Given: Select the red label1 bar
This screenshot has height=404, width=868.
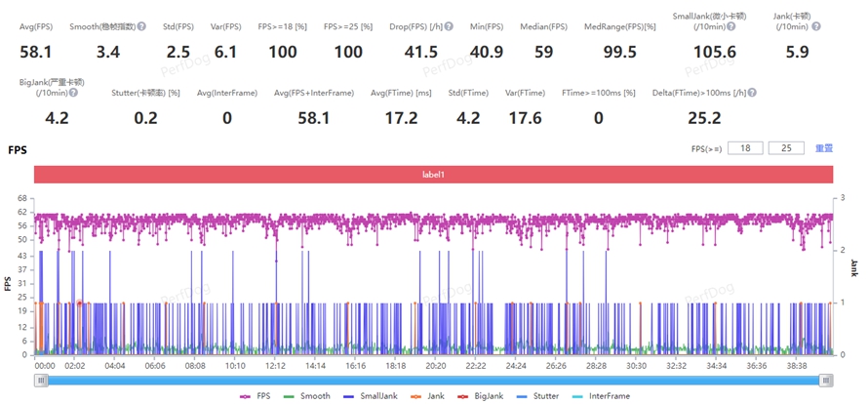Looking at the screenshot, I should tap(433, 174).
